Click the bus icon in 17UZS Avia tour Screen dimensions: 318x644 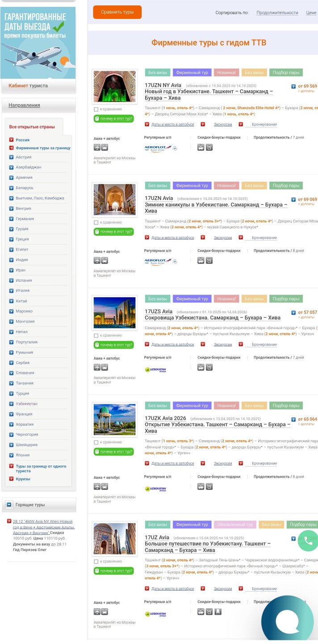tap(105, 367)
